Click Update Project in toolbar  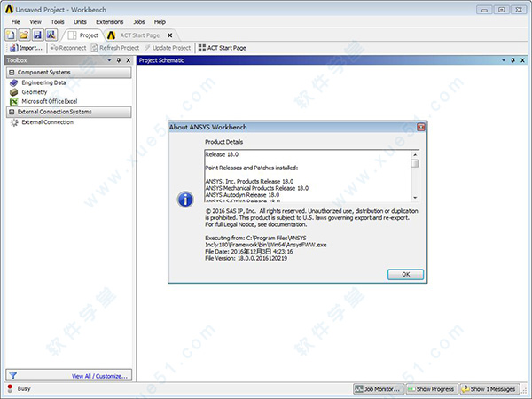pyautogui.click(x=168, y=48)
